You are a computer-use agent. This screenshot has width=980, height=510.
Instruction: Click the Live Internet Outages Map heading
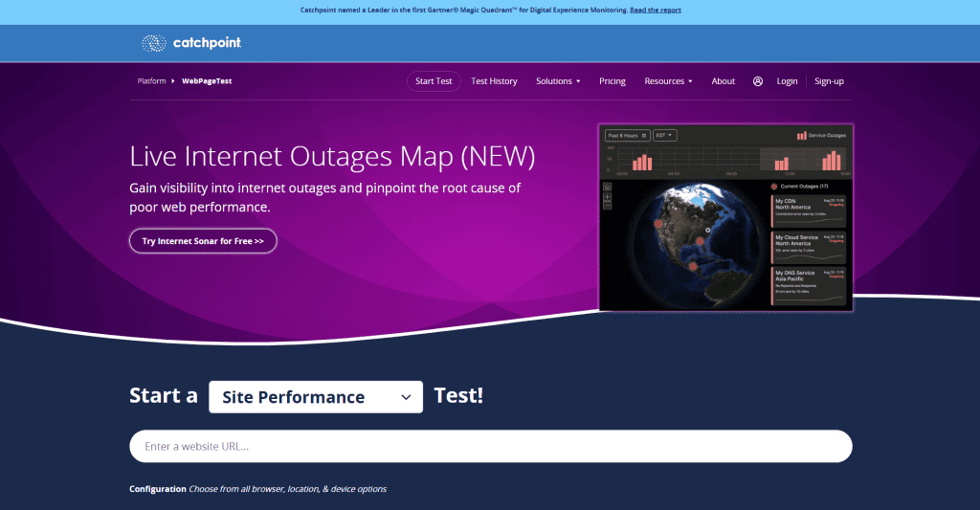click(332, 156)
